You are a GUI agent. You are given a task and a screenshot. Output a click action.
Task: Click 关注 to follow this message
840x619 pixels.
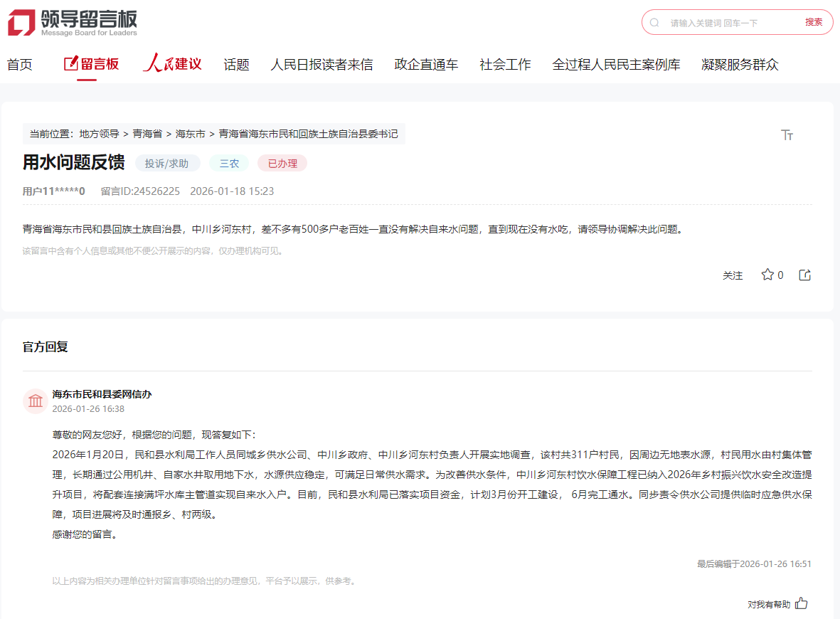(x=733, y=275)
